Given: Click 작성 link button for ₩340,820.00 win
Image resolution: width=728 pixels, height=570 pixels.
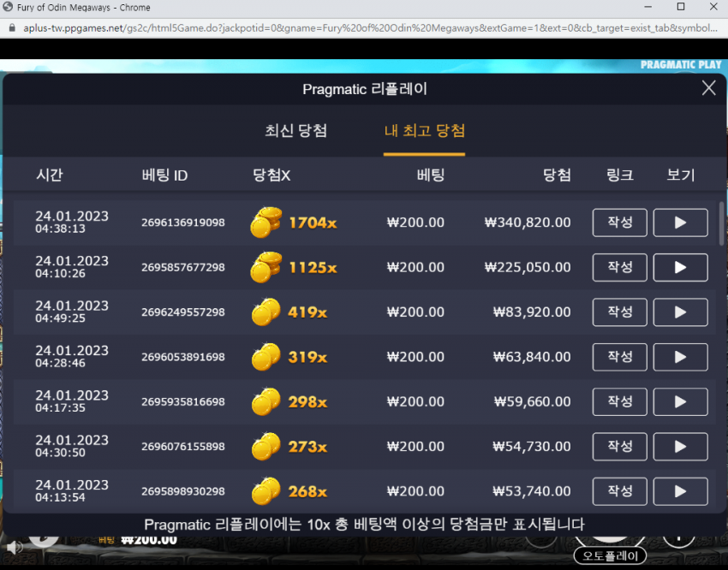Looking at the screenshot, I should (x=619, y=223).
